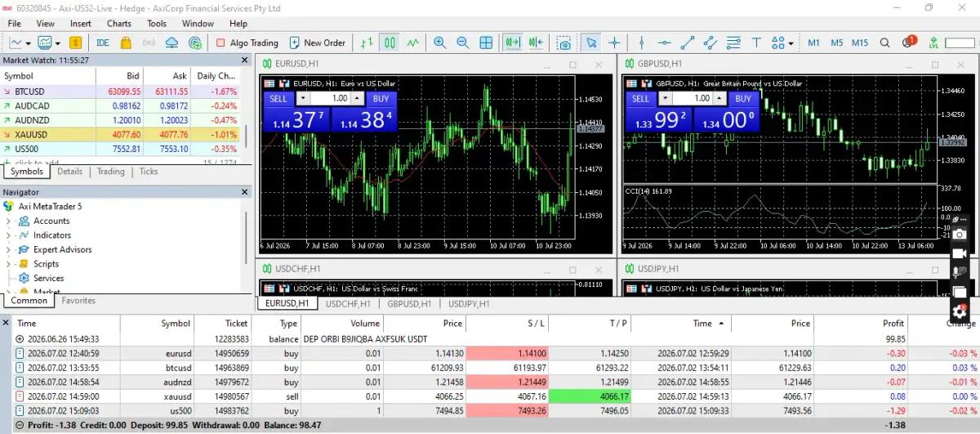Close the Market Watch panel

pyautogui.click(x=245, y=60)
